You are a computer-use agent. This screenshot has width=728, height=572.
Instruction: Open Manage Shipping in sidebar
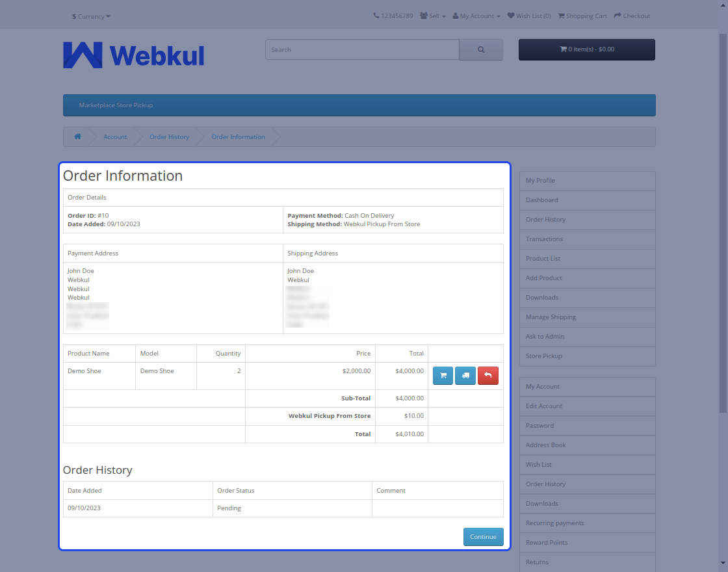tap(588, 317)
